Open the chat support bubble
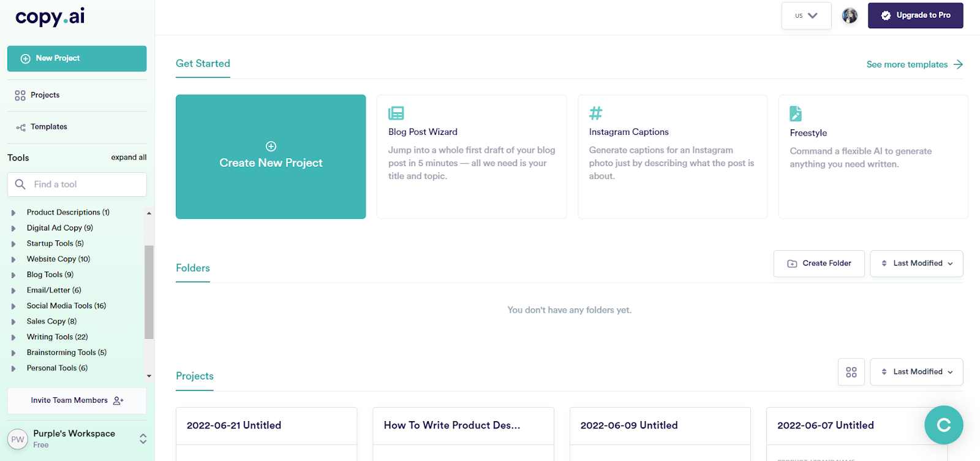This screenshot has height=461, width=980. pos(943,425)
